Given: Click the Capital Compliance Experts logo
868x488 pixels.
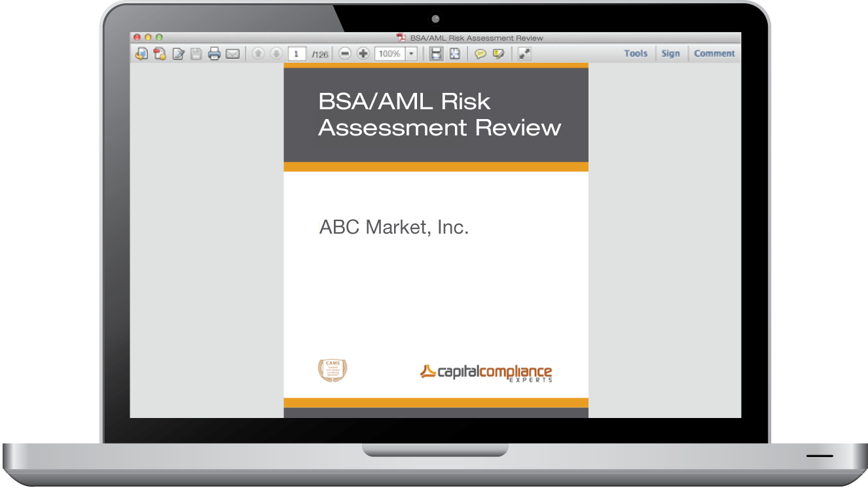Looking at the screenshot, I should (486, 374).
